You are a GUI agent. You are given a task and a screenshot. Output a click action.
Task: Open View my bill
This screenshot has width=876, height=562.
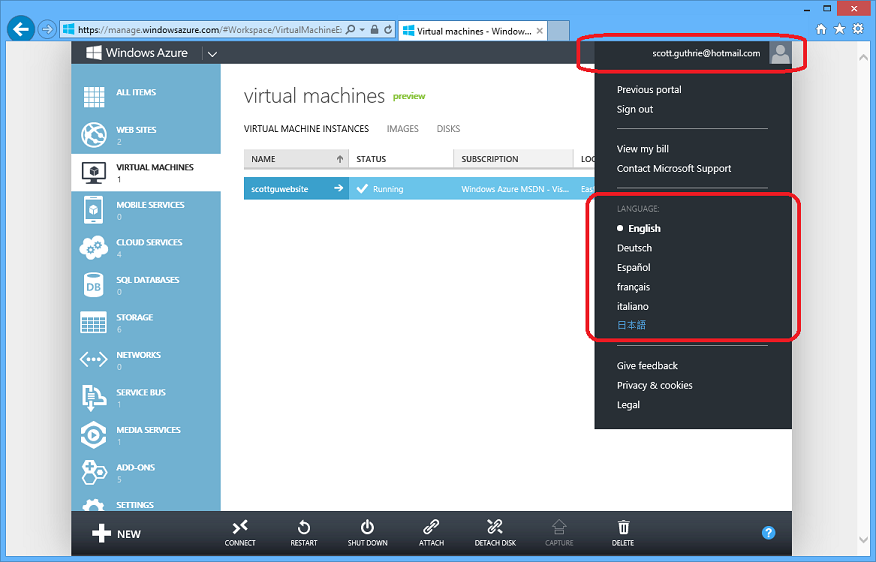[x=642, y=149]
